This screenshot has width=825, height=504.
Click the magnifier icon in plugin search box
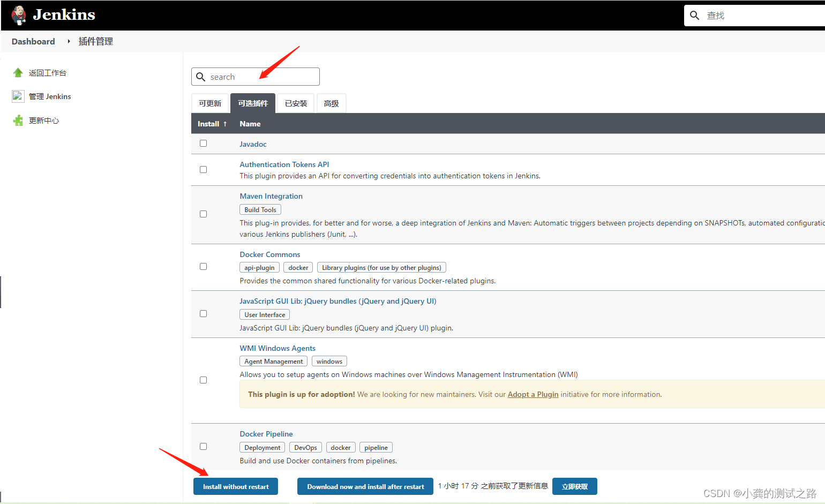pyautogui.click(x=201, y=77)
